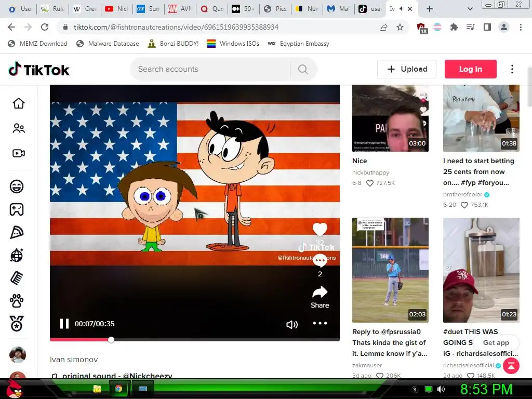The height and width of the screenshot is (399, 532).
Task: Open the Malware Database bookmark
Action: [108, 44]
